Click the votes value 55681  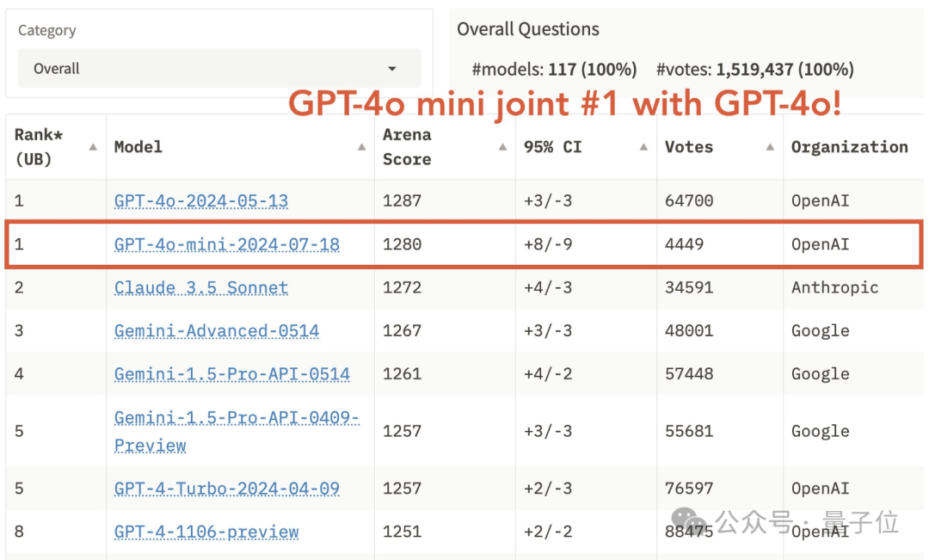[x=688, y=432]
